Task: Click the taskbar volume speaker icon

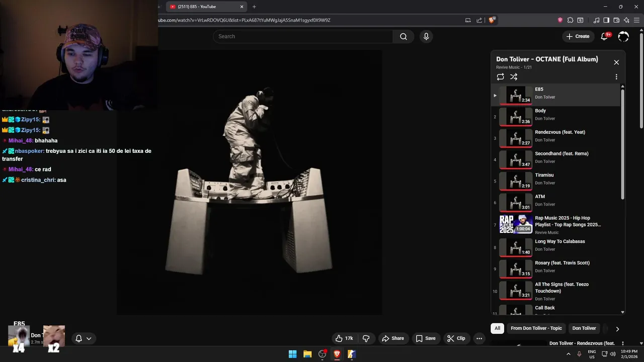Action: [612, 354]
